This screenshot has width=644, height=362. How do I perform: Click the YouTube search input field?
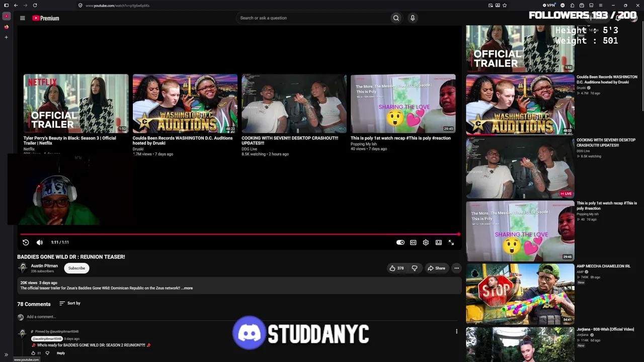tap(312, 18)
